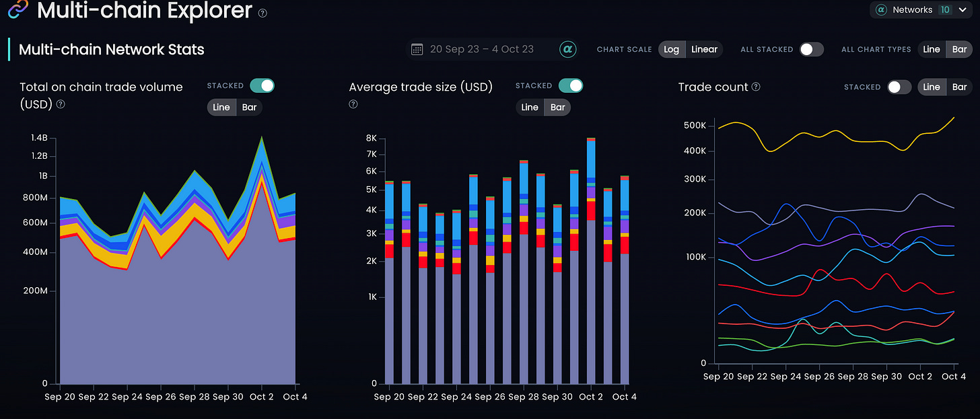Click the alpha icon in Networks selector

[x=880, y=10]
